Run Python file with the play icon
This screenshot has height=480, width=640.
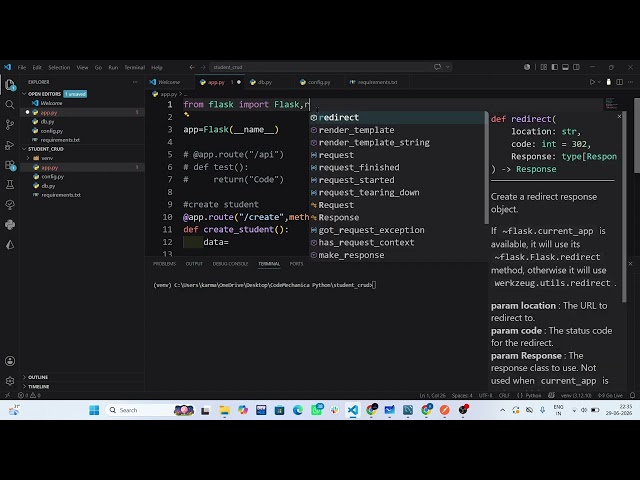592,82
